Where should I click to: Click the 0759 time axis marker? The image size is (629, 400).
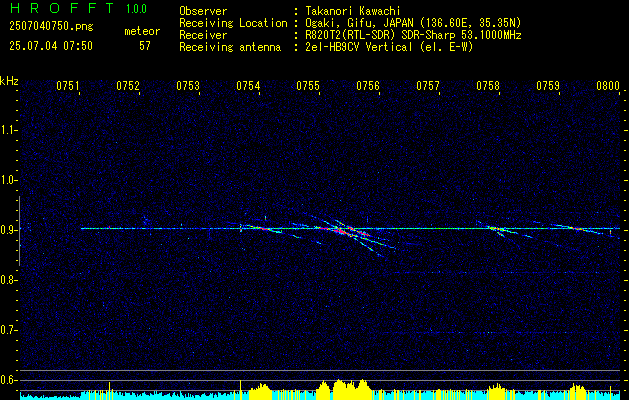[x=548, y=86]
